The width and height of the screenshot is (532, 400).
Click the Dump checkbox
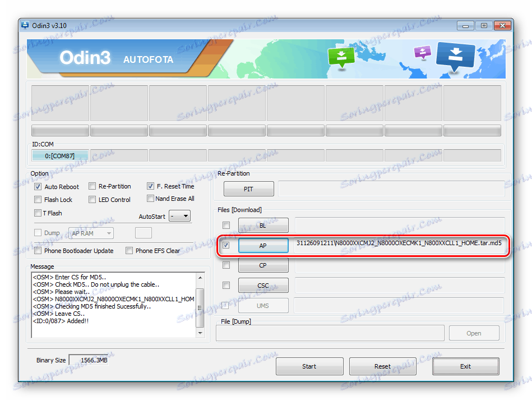tap(38, 233)
